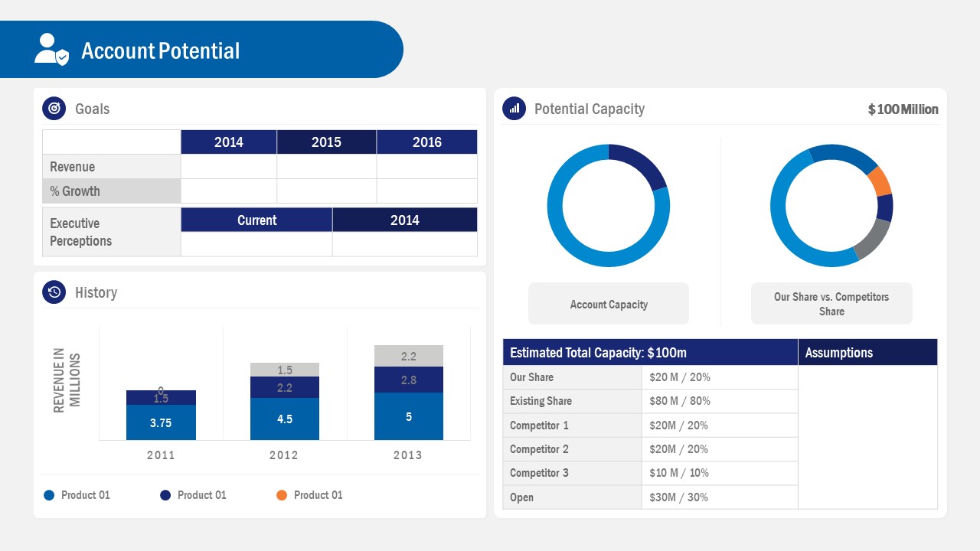980x551 pixels.
Task: Select the orange Product 01 legend marker
Action: (x=283, y=495)
